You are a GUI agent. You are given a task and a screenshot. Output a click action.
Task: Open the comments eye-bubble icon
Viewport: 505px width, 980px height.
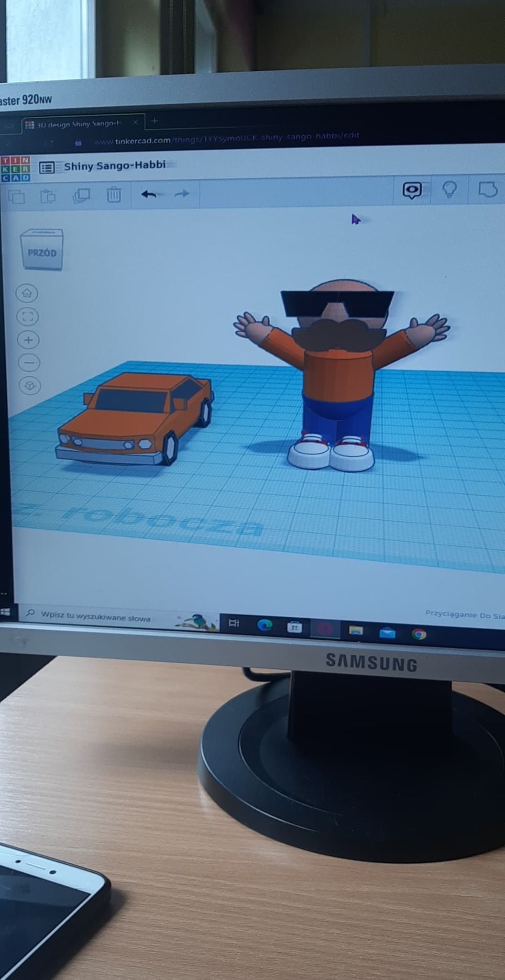coord(412,190)
